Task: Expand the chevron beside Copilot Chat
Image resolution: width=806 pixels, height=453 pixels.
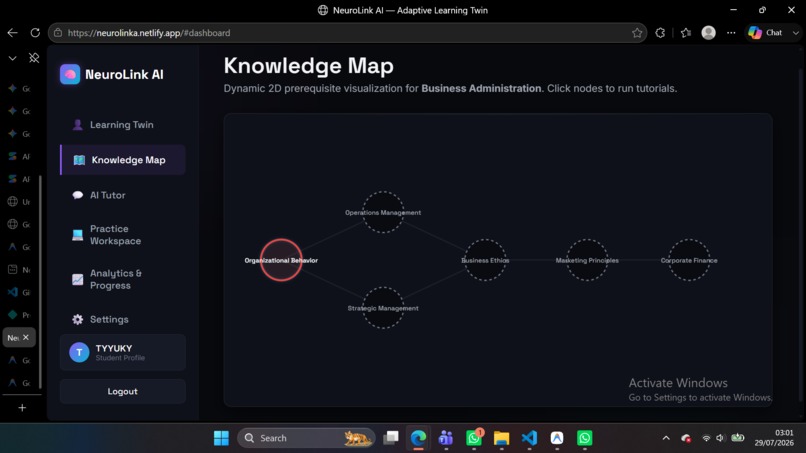Action: 796,33
